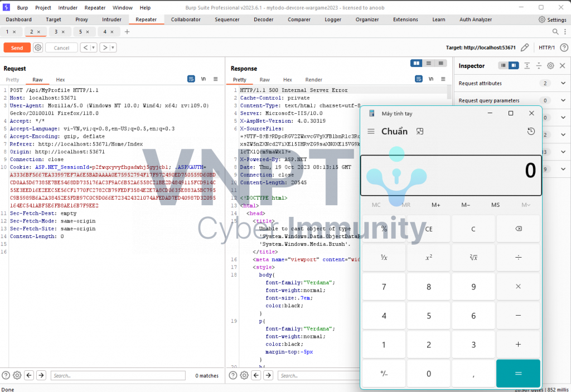The height and width of the screenshot is (392, 571).
Task: Switch to side-by-side request/response layout
Action: 417,63
